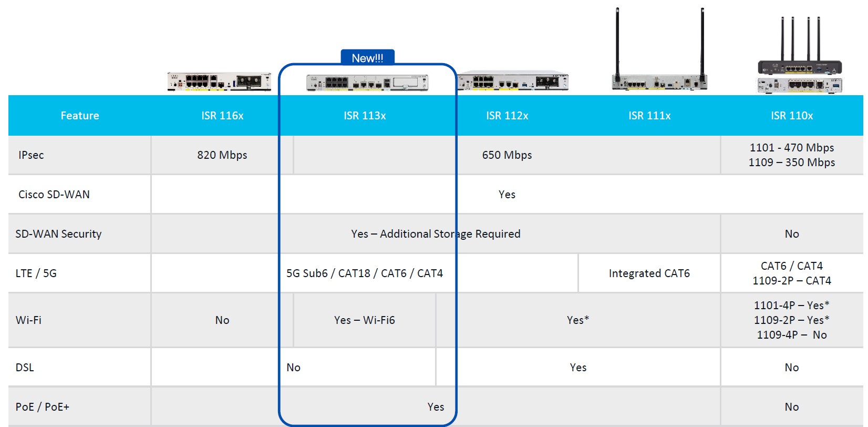Screen dimensions: 868x427
Task: Select the ISR 116x column header
Action: (x=222, y=116)
